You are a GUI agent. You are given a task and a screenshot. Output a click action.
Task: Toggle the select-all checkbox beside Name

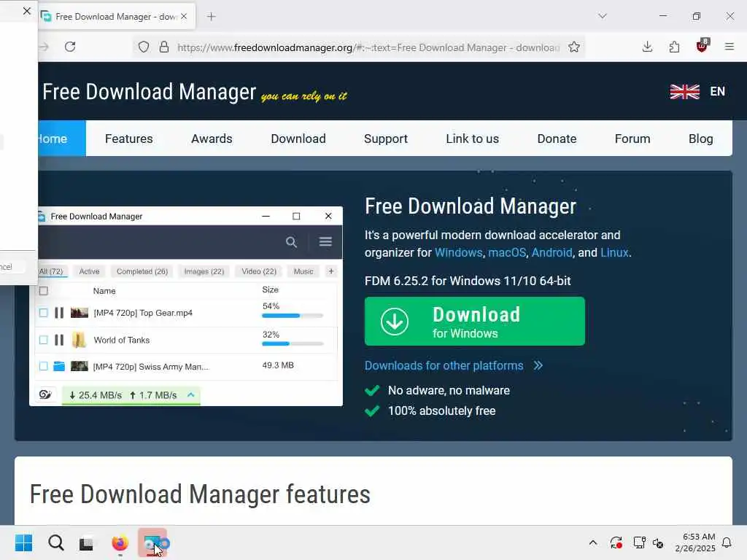pos(43,291)
